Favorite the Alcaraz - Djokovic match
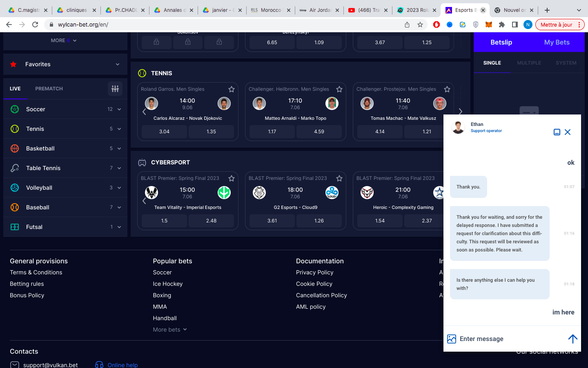588x368 pixels. (232, 89)
